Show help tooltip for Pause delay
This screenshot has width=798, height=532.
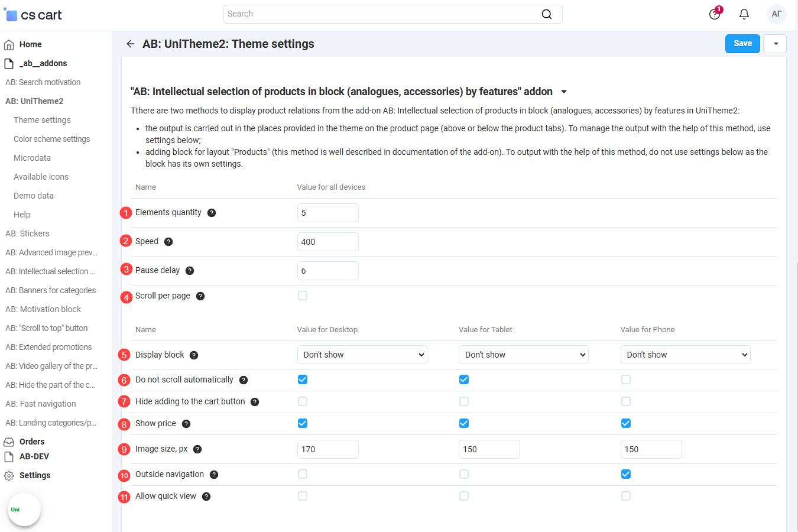[190, 271]
